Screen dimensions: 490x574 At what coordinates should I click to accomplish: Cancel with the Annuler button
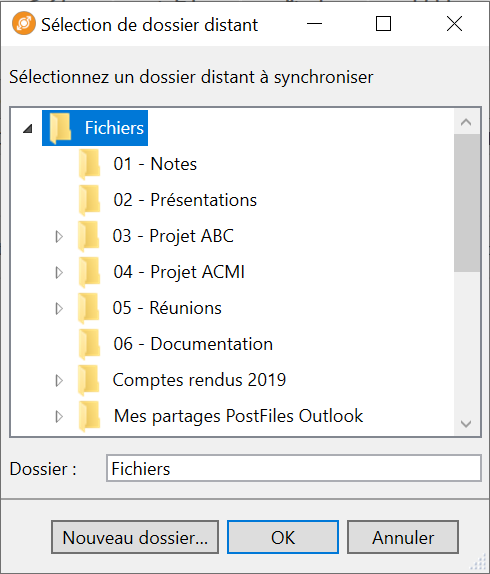(403, 537)
